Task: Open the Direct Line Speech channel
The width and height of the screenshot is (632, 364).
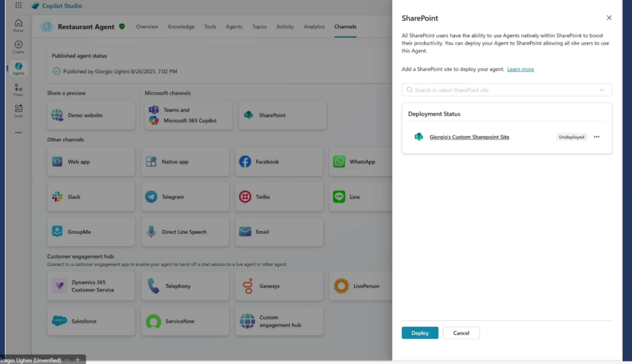Action: tap(185, 232)
